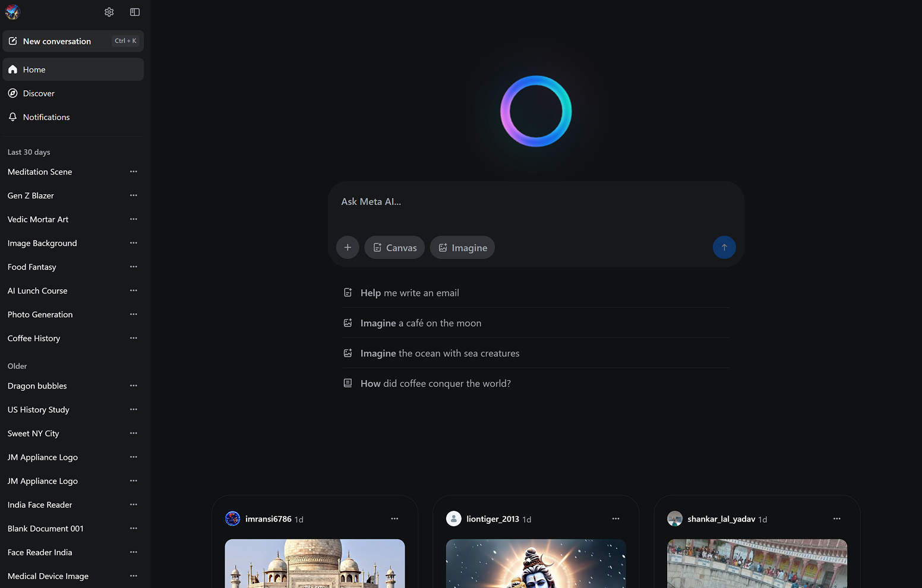The height and width of the screenshot is (588, 922).
Task: Open more options for Coffee History
Action: (x=134, y=338)
